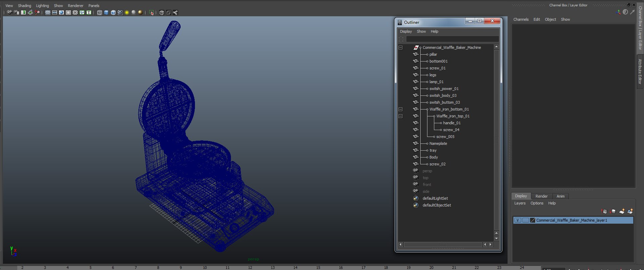Click the Create New Empty Layer icon
644x270 pixels.
coord(622,212)
